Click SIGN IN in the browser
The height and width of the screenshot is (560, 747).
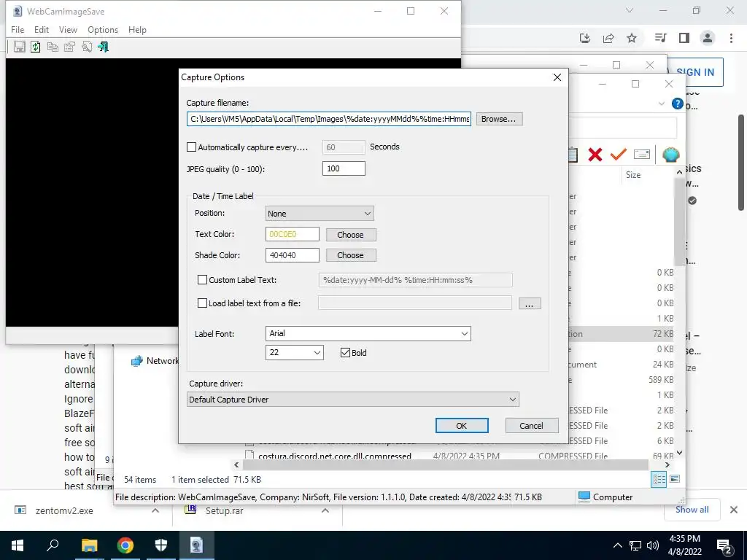coord(695,72)
